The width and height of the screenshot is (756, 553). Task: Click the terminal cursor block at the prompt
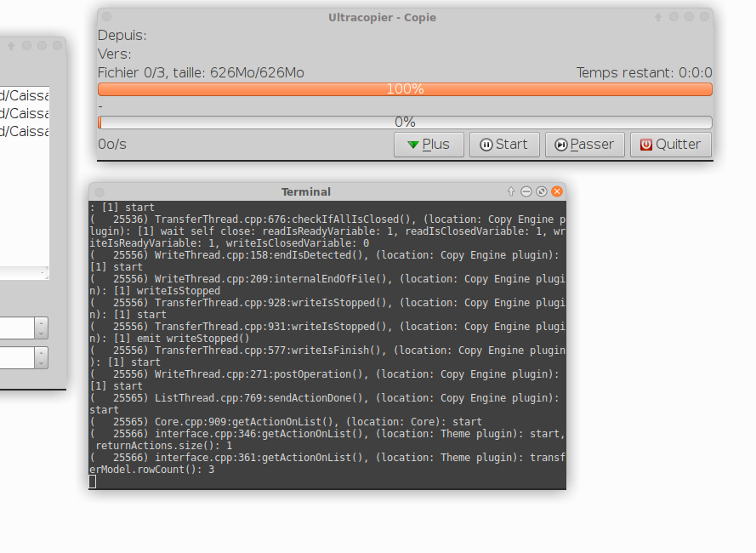point(93,482)
